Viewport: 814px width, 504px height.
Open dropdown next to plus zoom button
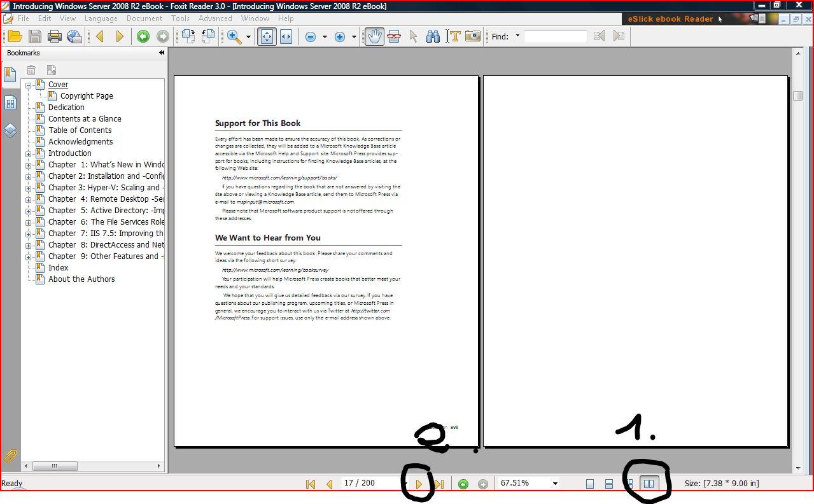(x=354, y=37)
